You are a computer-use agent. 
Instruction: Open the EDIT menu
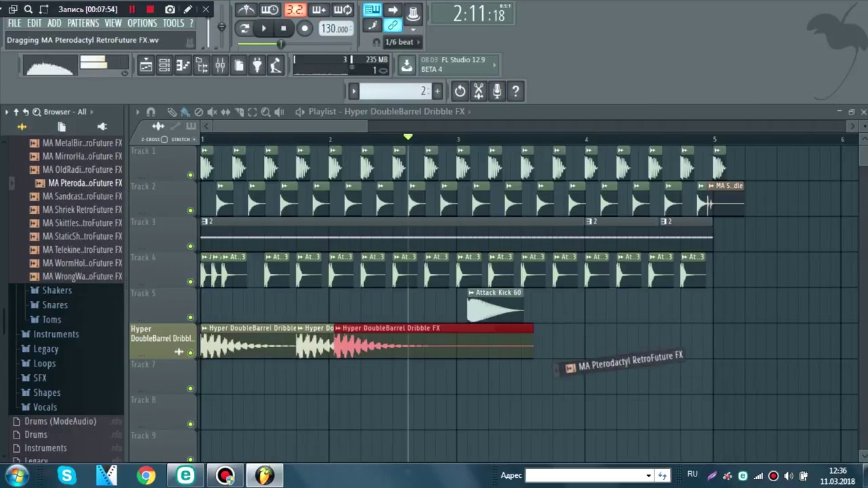35,23
